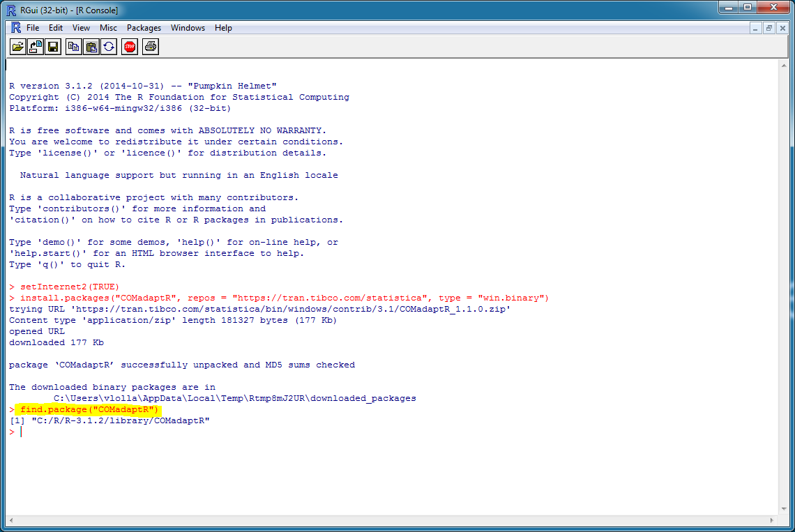Click the 'Copyright (C) 2014' line
Viewport: 795px width, 532px height.
pos(179,97)
